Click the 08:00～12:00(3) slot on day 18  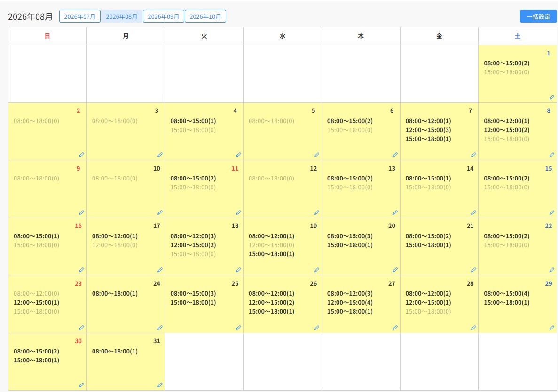click(x=193, y=236)
